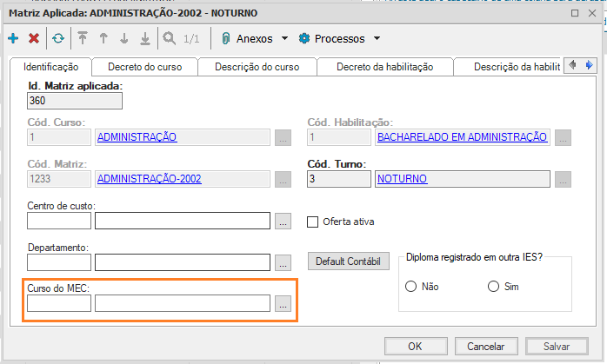This screenshot has height=364, width=607.
Task: Open the Processos dropdown menu
Action: pos(339,38)
